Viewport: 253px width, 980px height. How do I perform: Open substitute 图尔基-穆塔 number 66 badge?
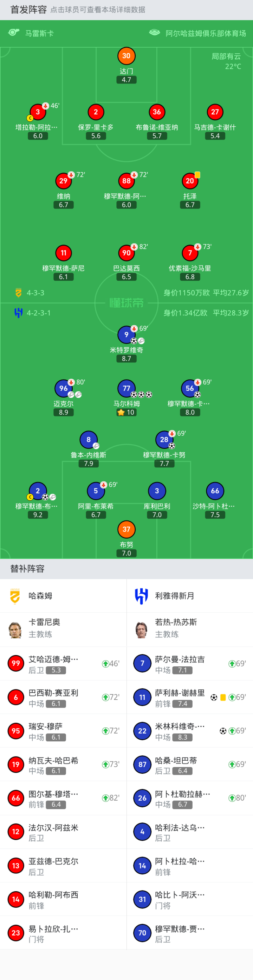click(x=15, y=798)
